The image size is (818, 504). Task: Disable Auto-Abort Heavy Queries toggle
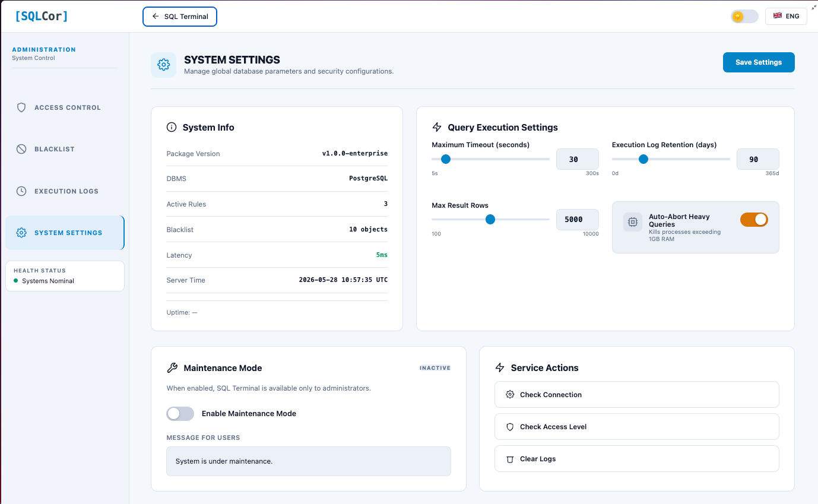(x=754, y=220)
